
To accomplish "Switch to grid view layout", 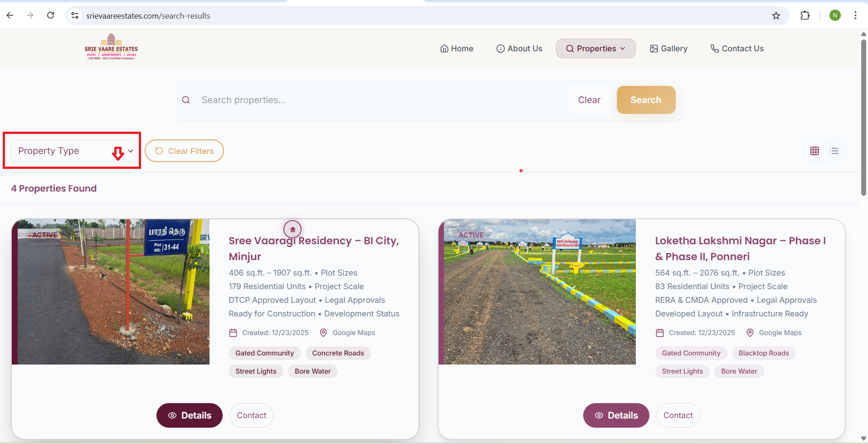I will (x=814, y=151).
